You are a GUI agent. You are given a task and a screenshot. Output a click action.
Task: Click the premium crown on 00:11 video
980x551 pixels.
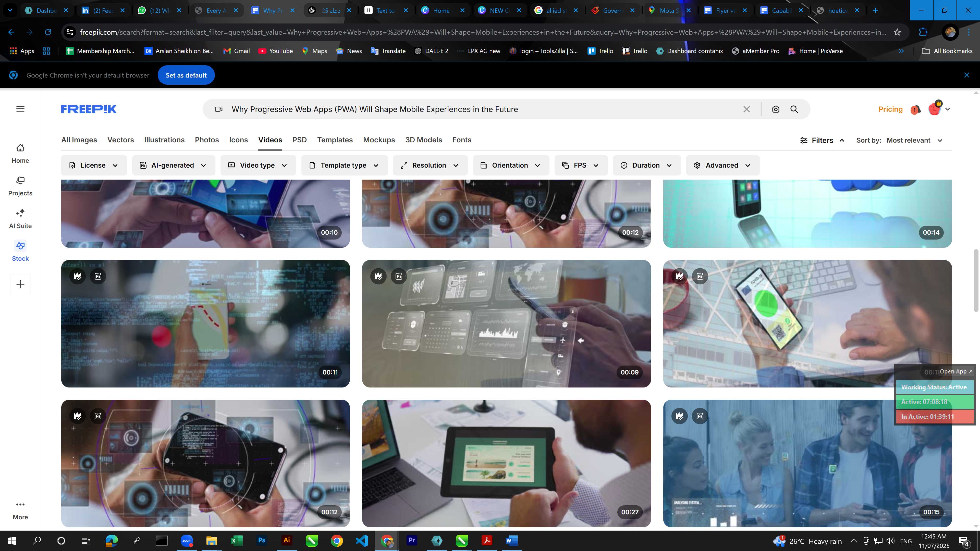pos(78,276)
